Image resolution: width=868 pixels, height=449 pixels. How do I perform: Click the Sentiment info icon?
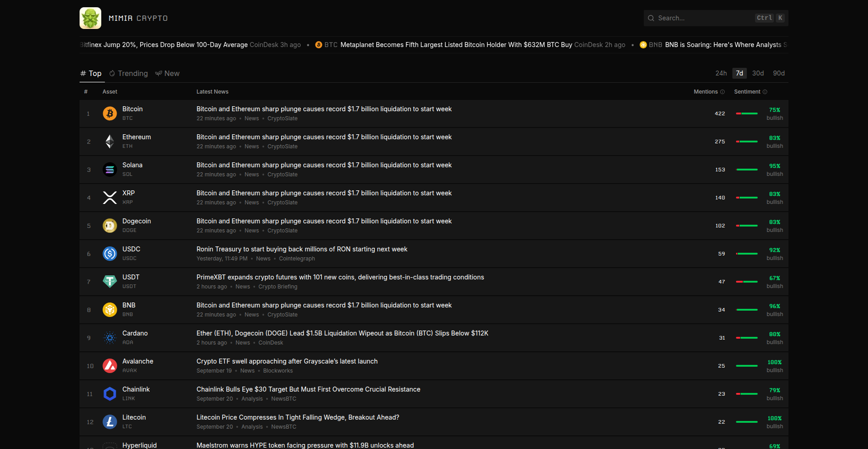click(x=765, y=92)
